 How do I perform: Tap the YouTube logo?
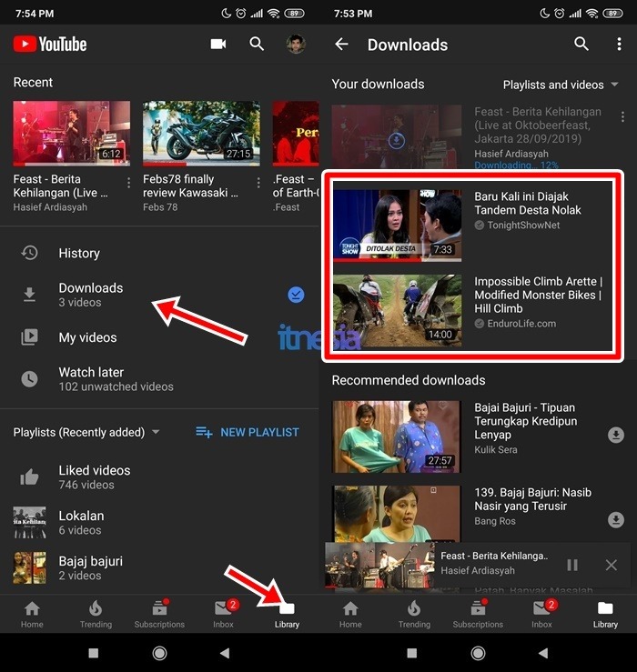pos(50,45)
